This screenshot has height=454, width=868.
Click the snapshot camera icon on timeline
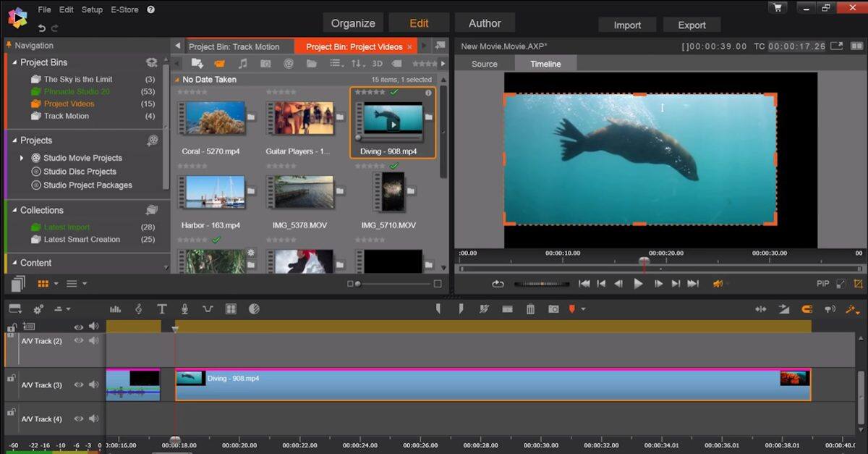coord(553,308)
